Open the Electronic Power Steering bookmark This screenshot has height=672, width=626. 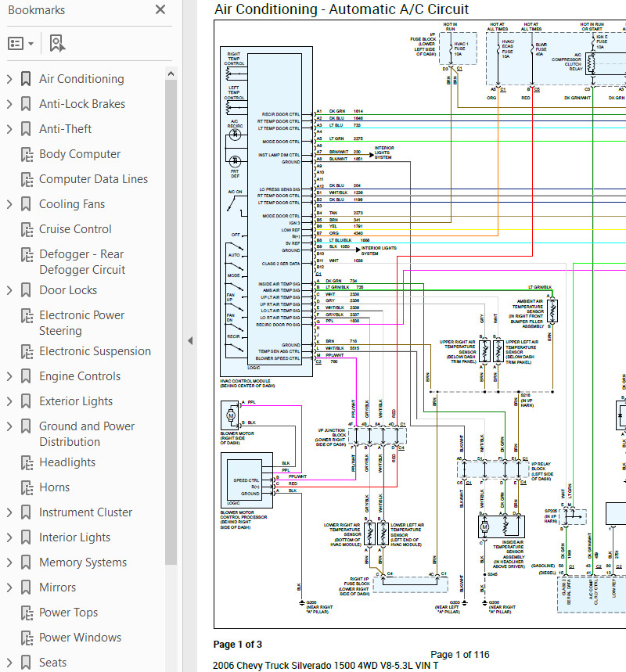coord(81,323)
